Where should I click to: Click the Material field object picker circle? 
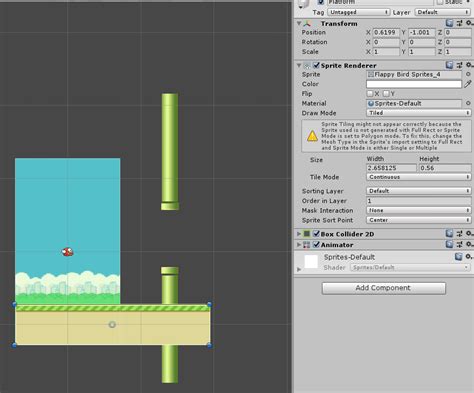click(468, 103)
